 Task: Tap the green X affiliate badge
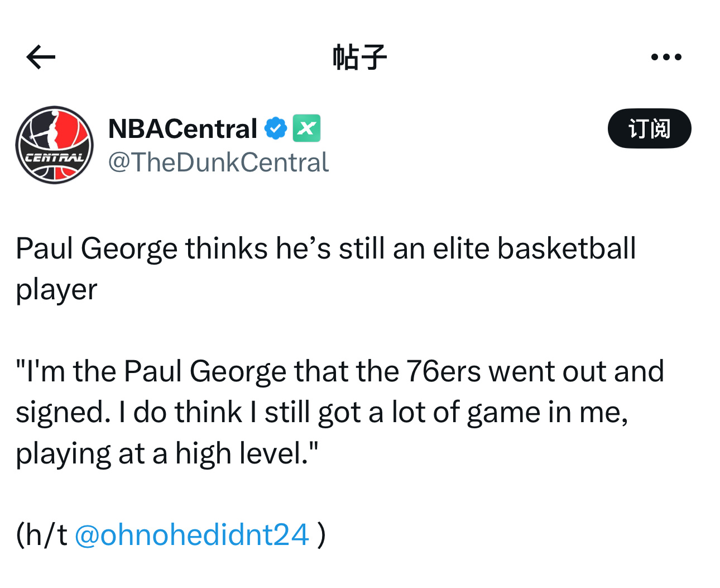(306, 128)
